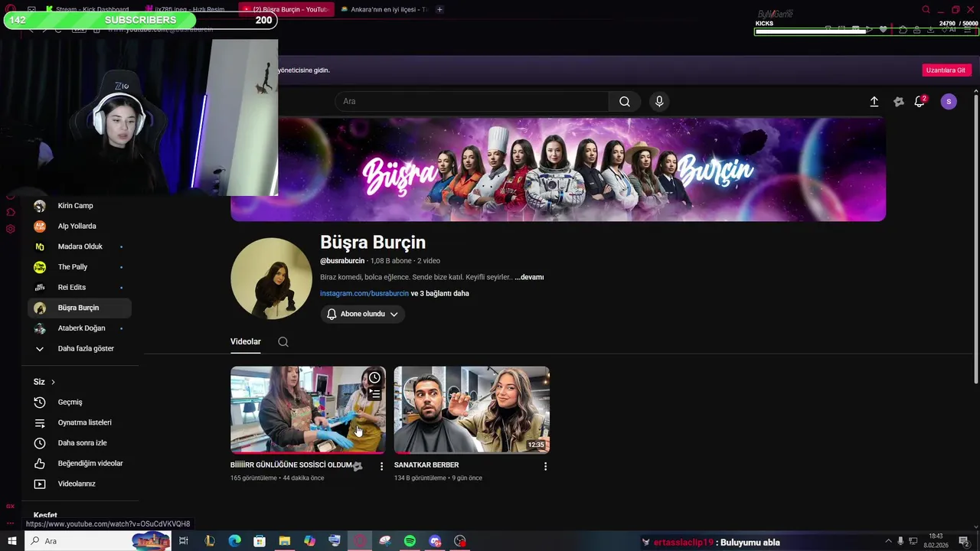Viewport: 980px width, 551px height.
Task: Click the YouTube search magnifier button
Action: coord(625,101)
